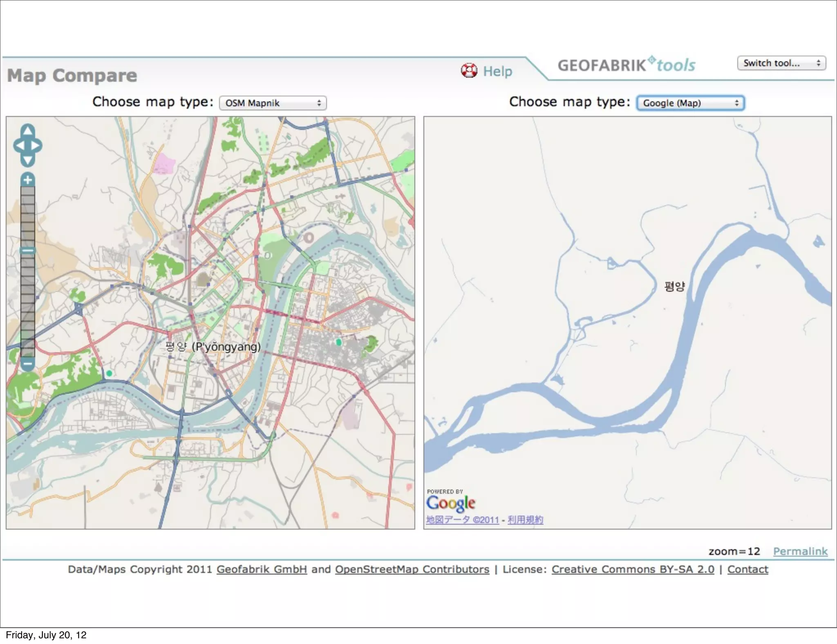Open OpenStreetMap Contributors link

click(412, 569)
